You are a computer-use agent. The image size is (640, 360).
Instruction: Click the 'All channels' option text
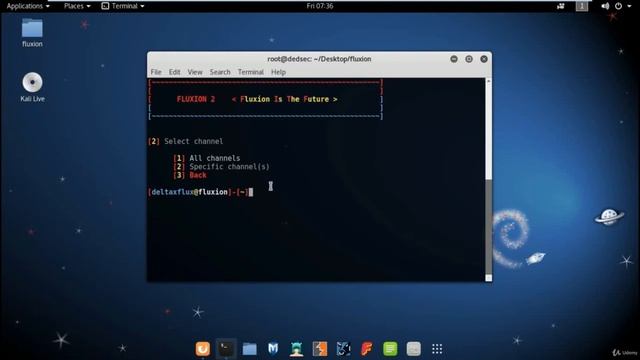pyautogui.click(x=215, y=158)
